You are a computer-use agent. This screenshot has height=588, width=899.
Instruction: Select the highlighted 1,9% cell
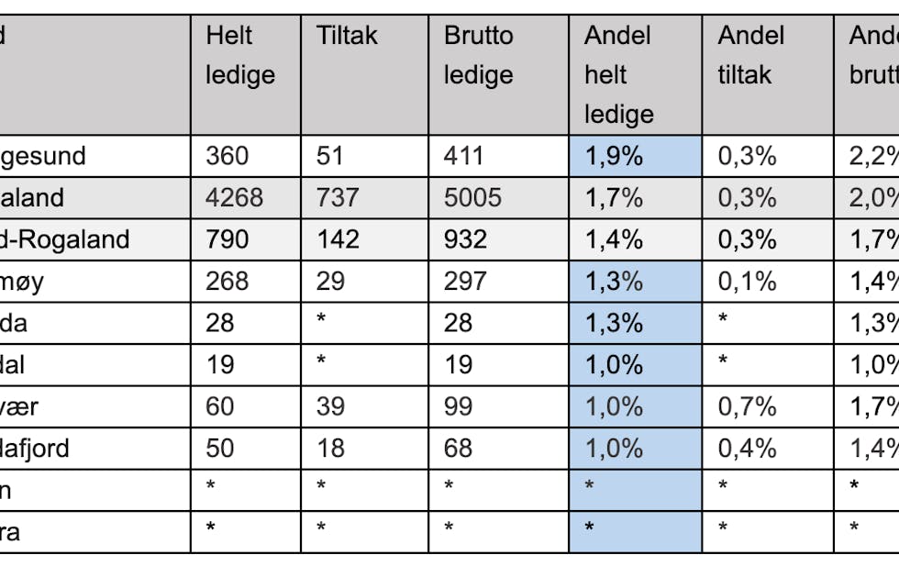614,156
